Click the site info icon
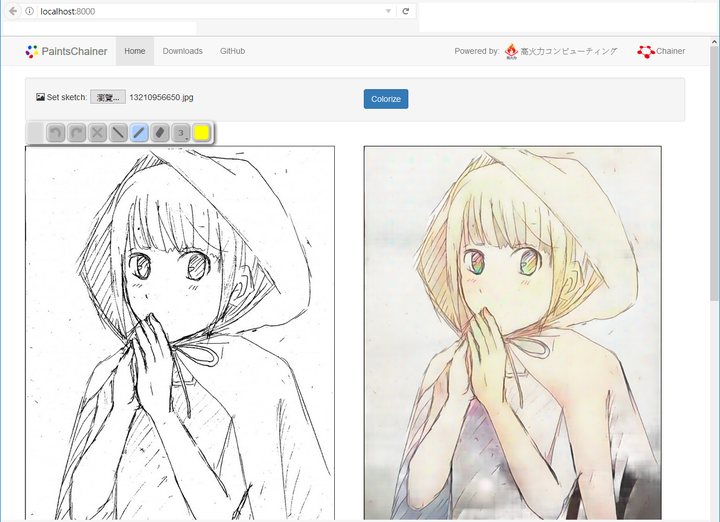Viewport: 720px width, 522px height. pyautogui.click(x=29, y=11)
